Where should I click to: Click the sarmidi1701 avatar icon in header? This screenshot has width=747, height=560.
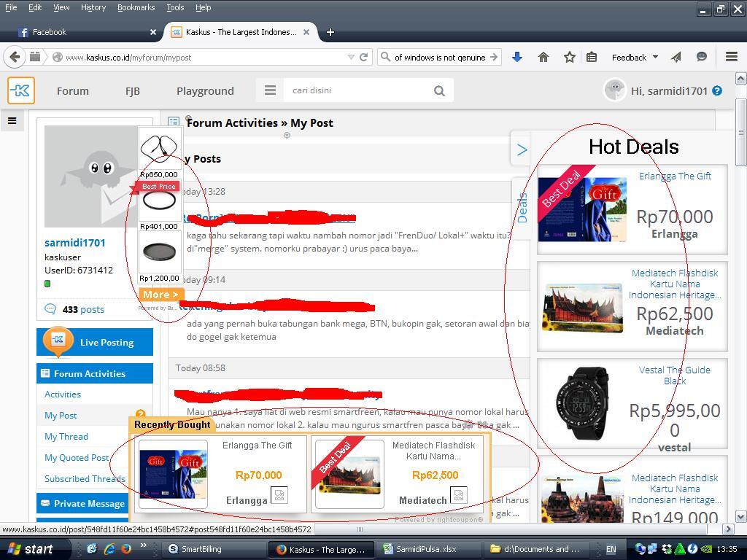click(x=614, y=90)
